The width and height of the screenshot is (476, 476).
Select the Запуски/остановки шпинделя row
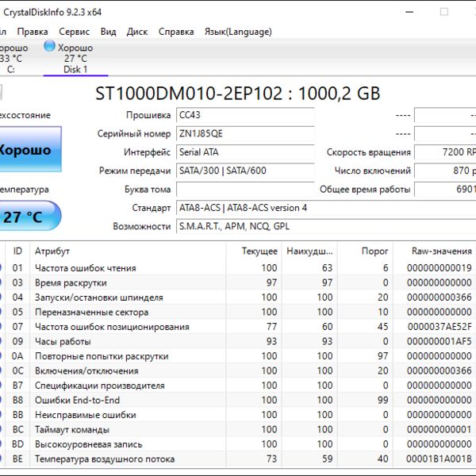(238, 297)
